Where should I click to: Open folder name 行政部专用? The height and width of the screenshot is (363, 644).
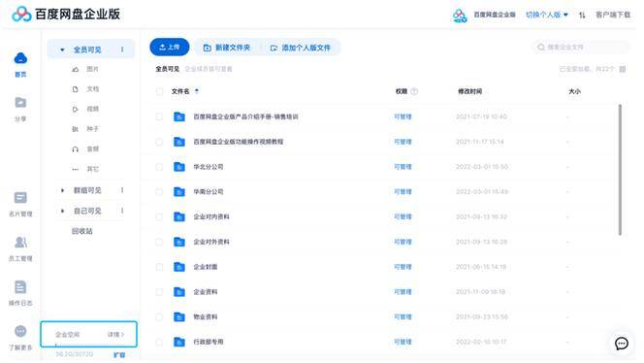[209, 342]
